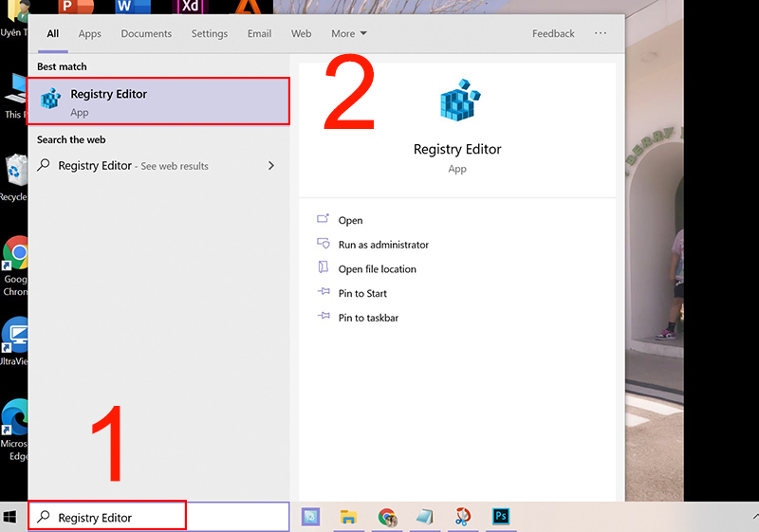Viewport: 759px width, 532px height.
Task: Switch to the Apps search tab
Action: (89, 33)
